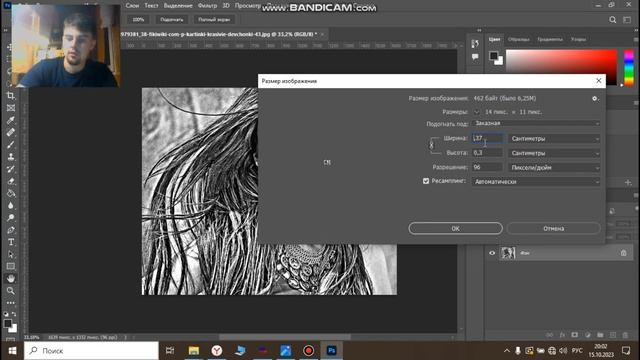Click the foreground color swatch in Color panel
The width and height of the screenshot is (640, 360).
tap(493, 56)
